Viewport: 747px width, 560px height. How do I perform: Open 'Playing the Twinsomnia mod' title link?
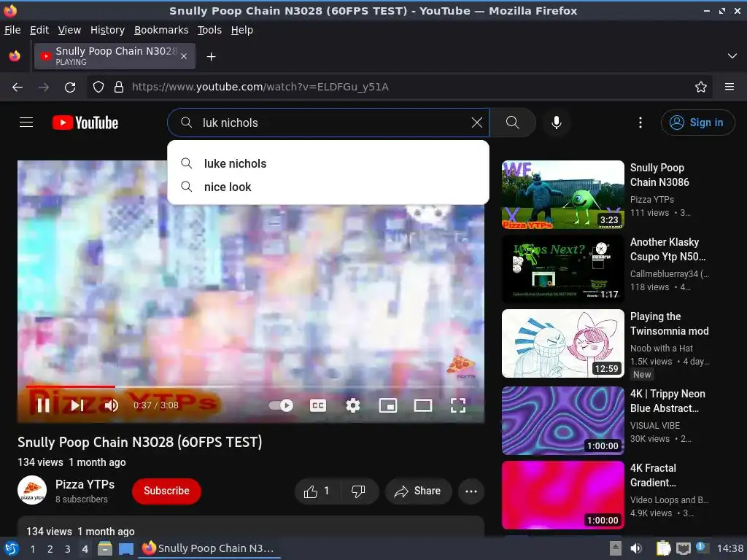pos(669,324)
